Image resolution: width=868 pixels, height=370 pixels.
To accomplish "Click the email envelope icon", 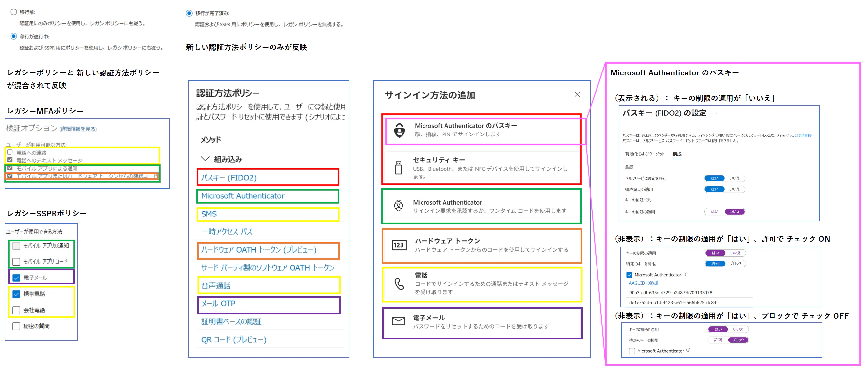I will pos(398,321).
